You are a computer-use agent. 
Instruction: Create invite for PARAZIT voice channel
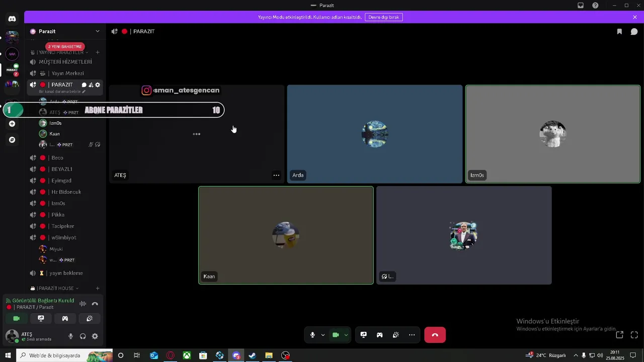91,85
